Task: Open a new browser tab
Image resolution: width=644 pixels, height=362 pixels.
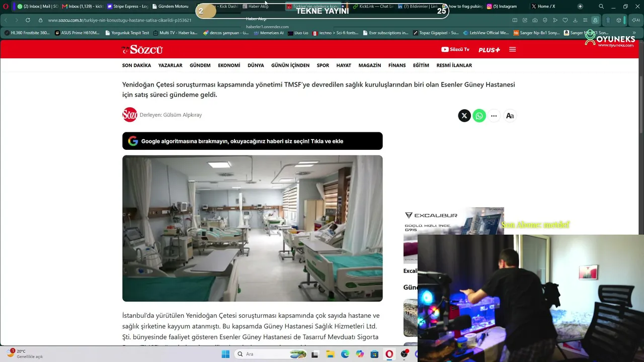Action: [x=580, y=7]
